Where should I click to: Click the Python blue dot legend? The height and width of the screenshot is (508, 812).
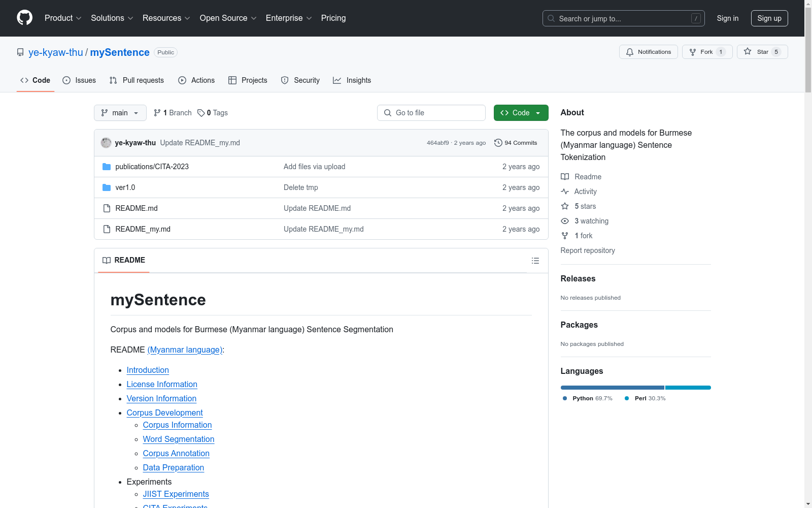[565, 398]
